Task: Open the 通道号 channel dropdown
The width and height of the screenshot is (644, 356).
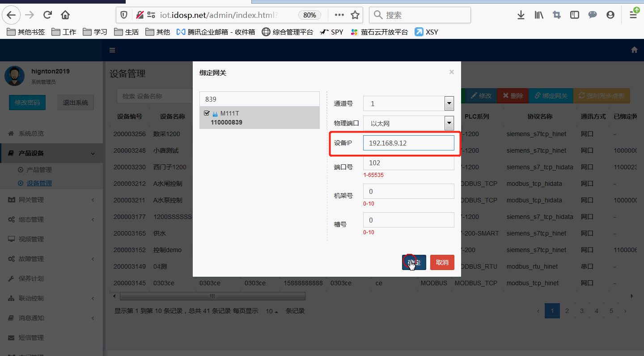Action: click(449, 103)
